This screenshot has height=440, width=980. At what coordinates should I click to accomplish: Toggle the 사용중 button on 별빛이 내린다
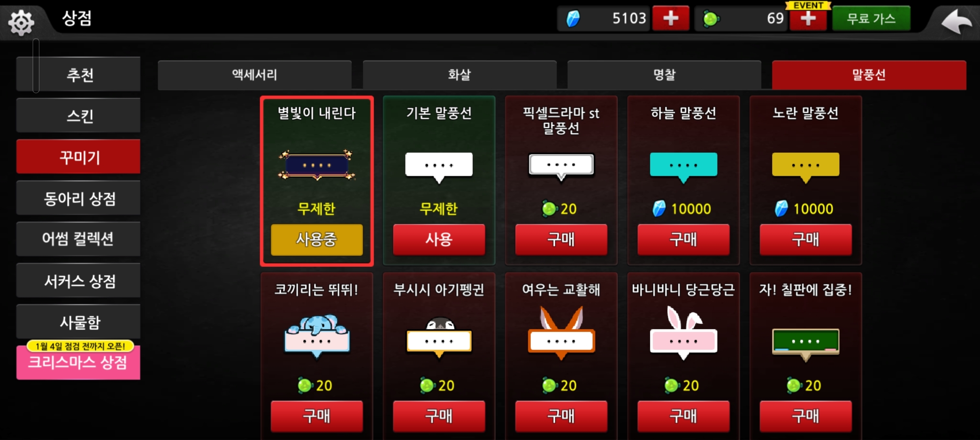[x=317, y=240]
